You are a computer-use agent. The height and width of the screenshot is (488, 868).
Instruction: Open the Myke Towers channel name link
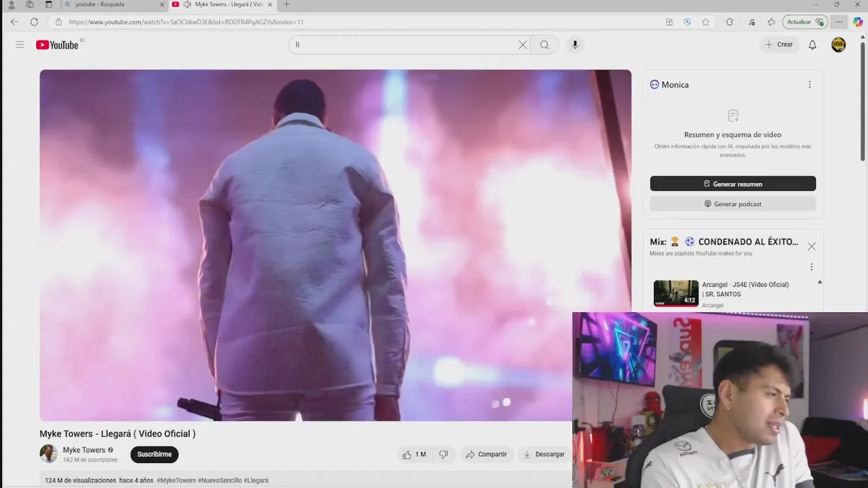point(84,450)
